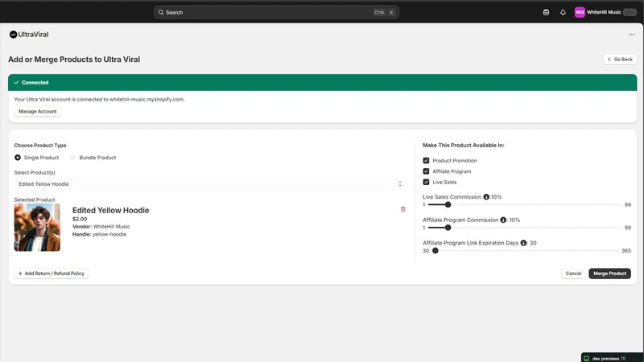Image resolution: width=644 pixels, height=362 pixels.
Task: Select Single Product radio option
Action: click(18, 158)
